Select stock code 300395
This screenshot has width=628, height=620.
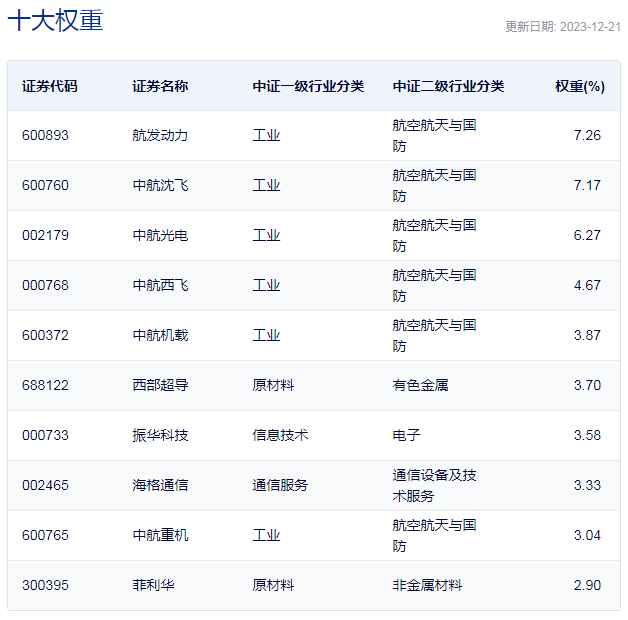click(x=45, y=586)
